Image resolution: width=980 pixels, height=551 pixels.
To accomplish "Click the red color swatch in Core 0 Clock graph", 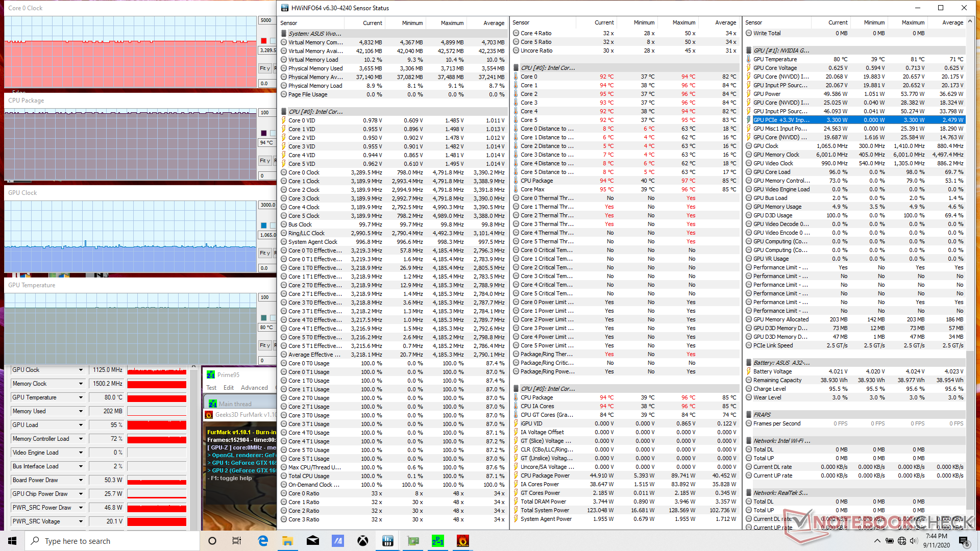I will pyautogui.click(x=264, y=41).
